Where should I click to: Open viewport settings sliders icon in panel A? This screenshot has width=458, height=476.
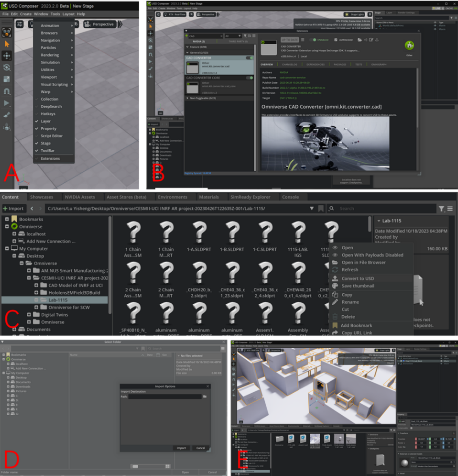[x=20, y=24]
